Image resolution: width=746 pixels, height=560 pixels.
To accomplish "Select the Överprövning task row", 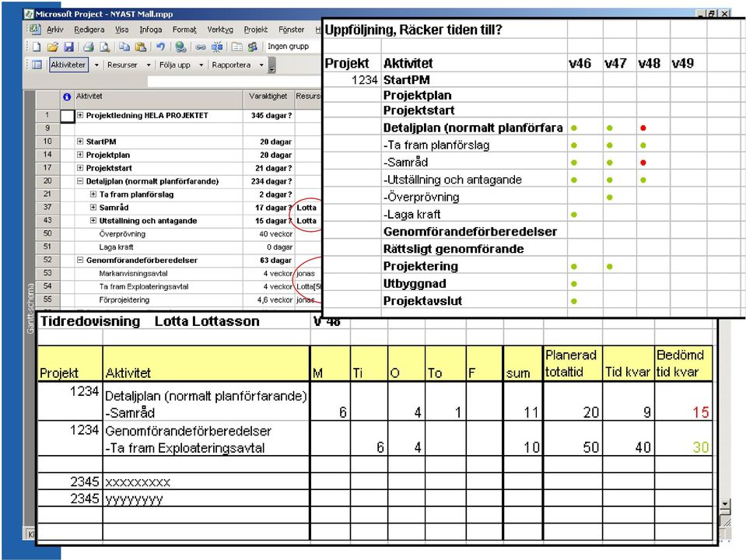I will click(x=122, y=234).
